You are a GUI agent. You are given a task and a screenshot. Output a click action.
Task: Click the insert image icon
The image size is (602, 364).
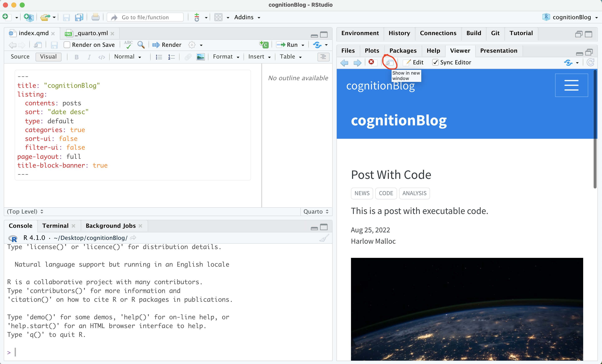point(200,57)
